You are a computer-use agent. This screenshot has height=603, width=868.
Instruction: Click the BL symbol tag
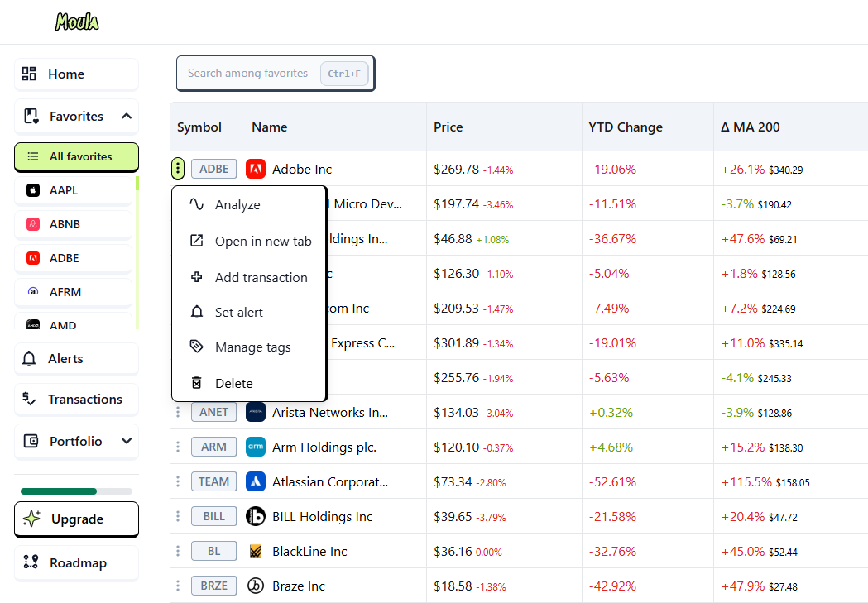pyautogui.click(x=214, y=551)
